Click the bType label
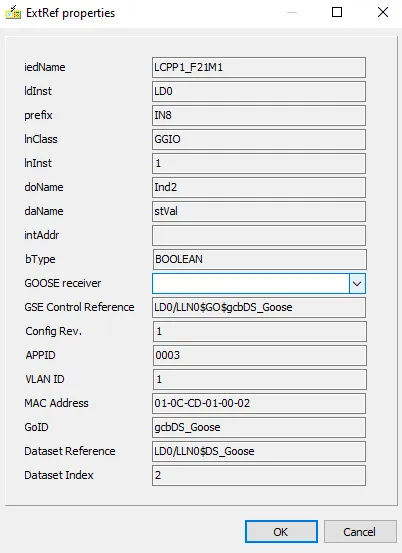The image size is (402, 553). (40, 259)
